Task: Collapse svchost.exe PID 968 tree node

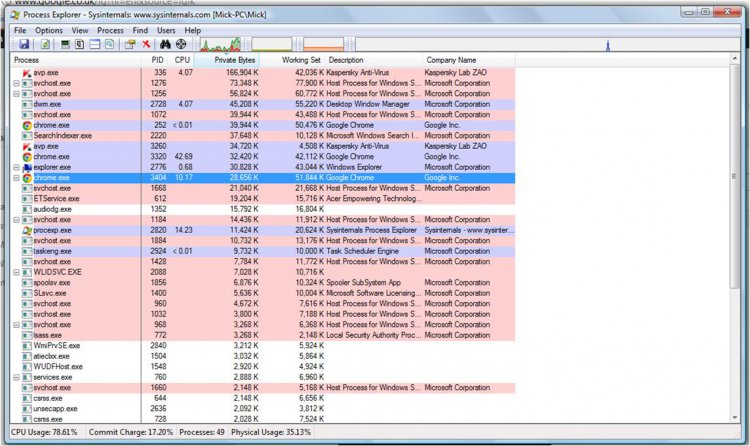Action: pyautogui.click(x=16, y=325)
